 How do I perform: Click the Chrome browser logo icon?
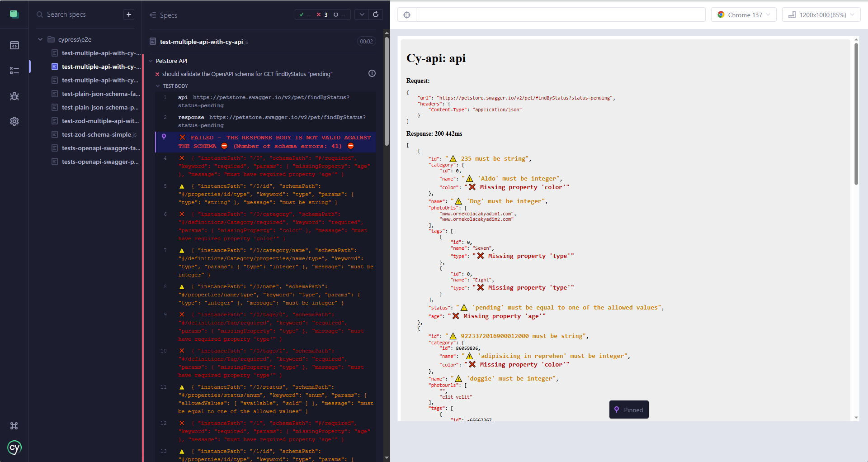[721, 15]
